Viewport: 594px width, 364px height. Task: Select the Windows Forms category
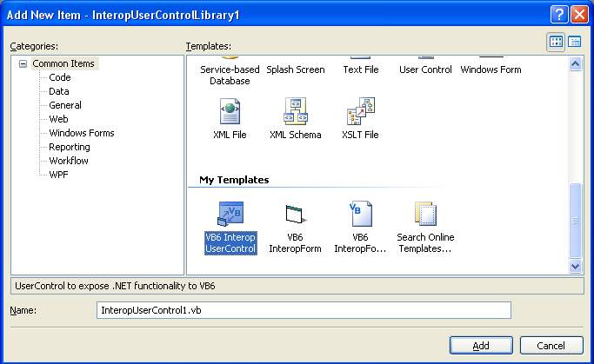tap(82, 133)
